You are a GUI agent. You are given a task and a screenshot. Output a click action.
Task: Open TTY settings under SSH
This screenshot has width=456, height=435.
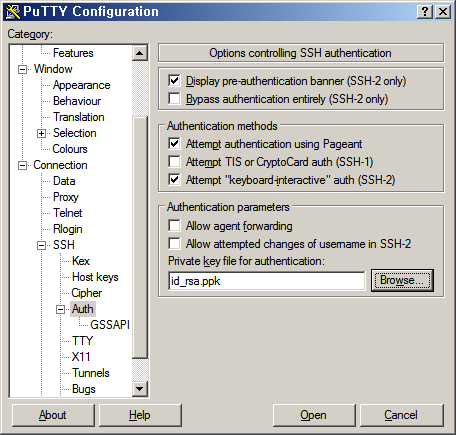point(82,341)
